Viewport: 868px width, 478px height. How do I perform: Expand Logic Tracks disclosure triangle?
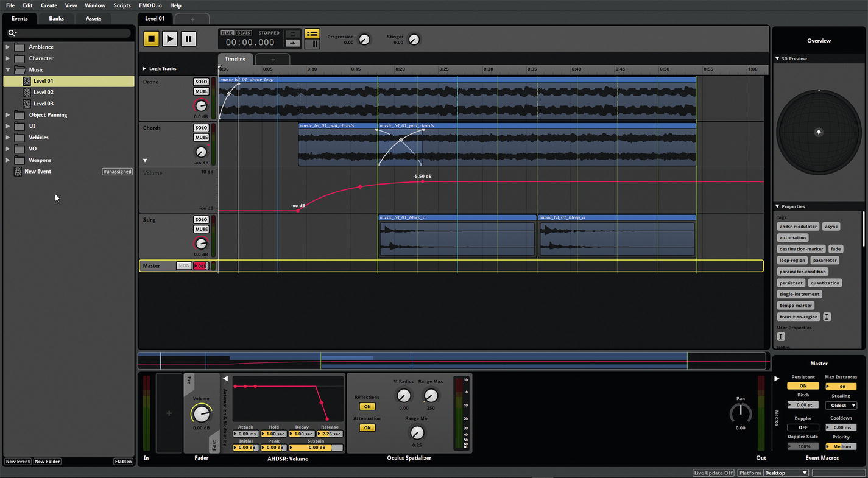click(144, 69)
